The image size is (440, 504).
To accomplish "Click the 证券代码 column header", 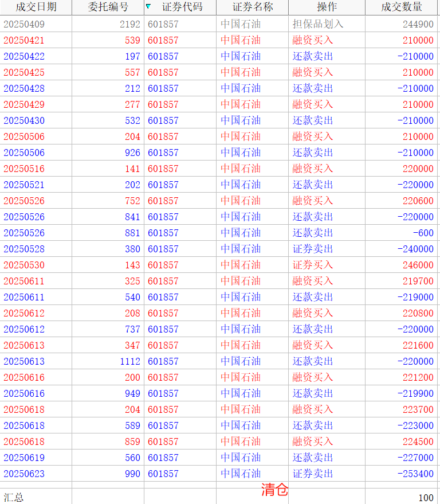I will [x=182, y=7].
